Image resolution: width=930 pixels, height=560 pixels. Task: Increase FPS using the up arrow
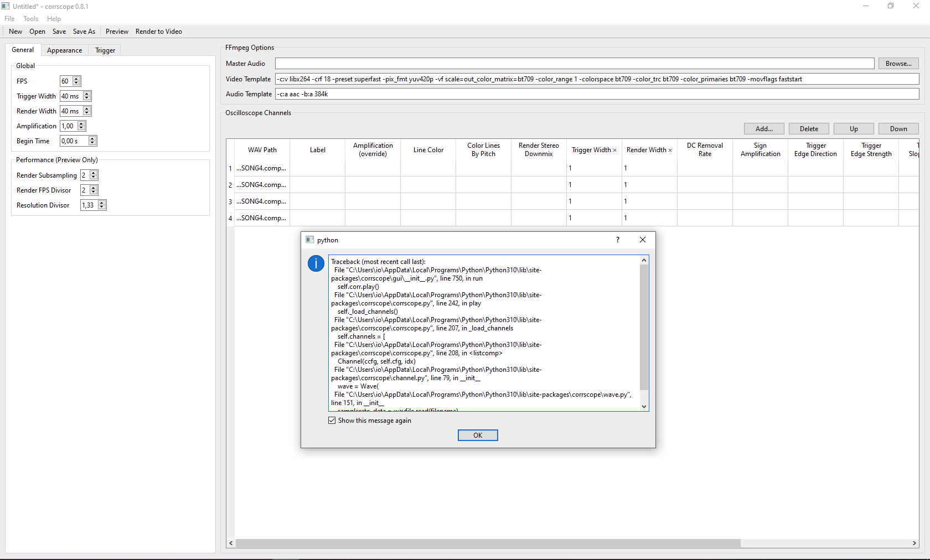[76, 79]
